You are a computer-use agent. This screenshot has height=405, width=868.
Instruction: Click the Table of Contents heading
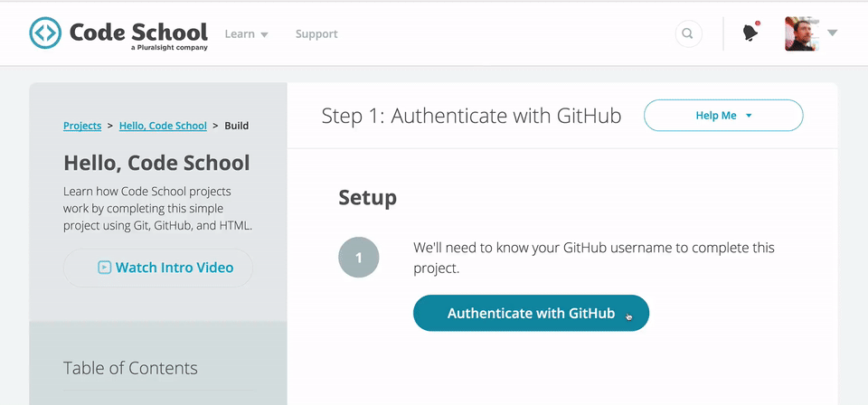point(130,368)
